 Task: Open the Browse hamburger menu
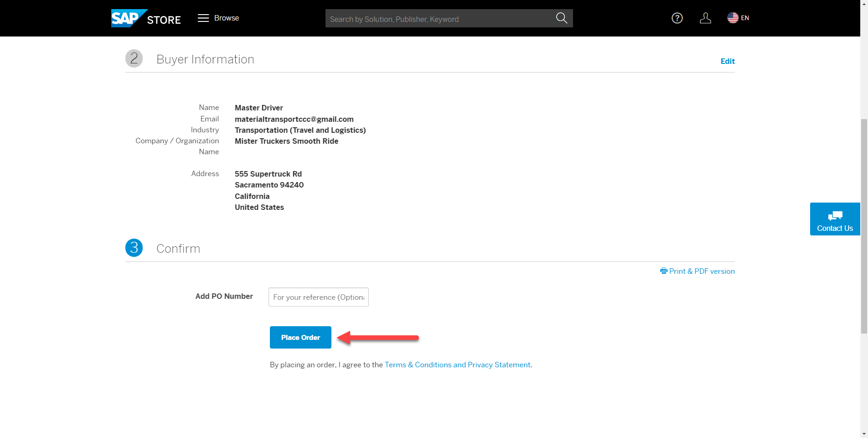pyautogui.click(x=218, y=18)
